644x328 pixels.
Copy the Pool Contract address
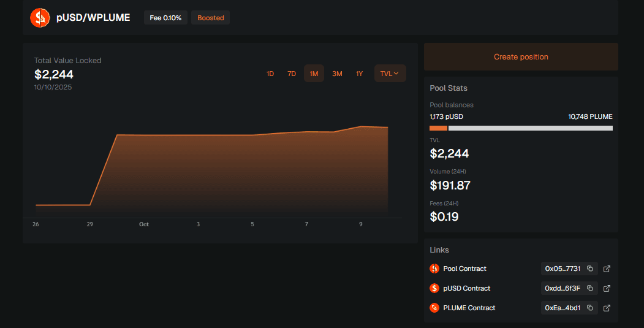click(x=590, y=269)
